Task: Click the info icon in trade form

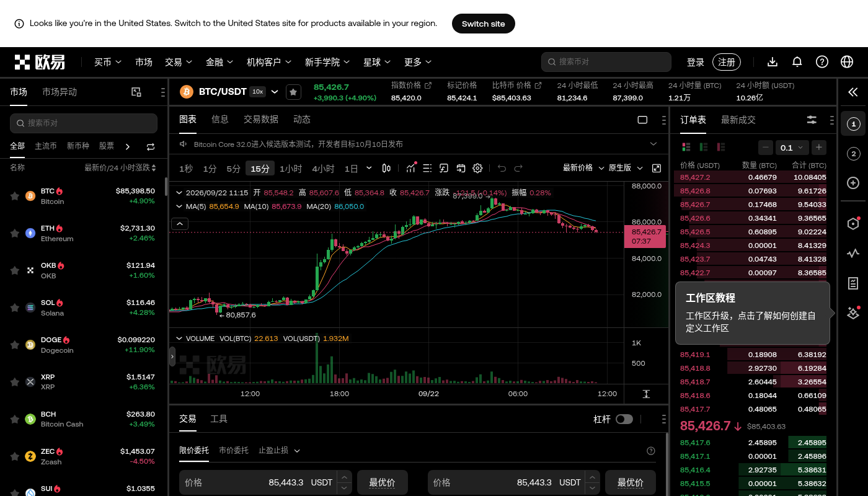Action: (x=651, y=451)
